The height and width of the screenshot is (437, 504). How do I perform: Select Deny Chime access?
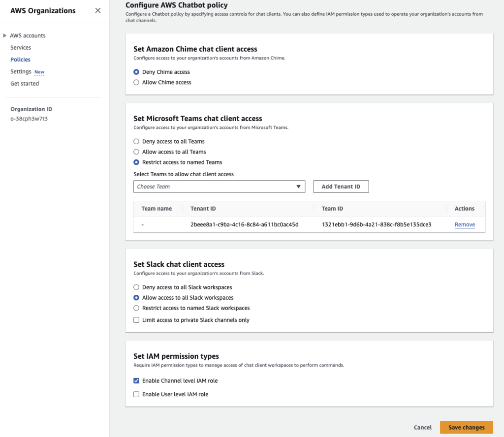point(136,71)
